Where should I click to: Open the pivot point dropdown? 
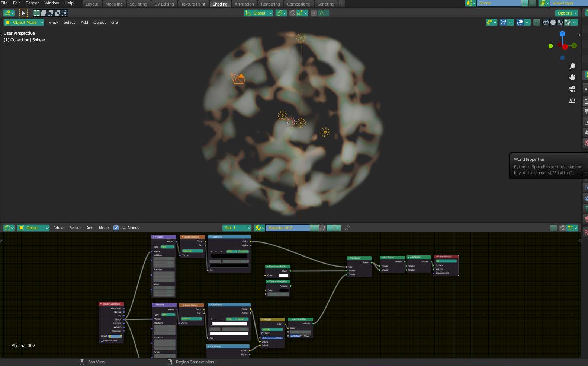[x=281, y=13]
